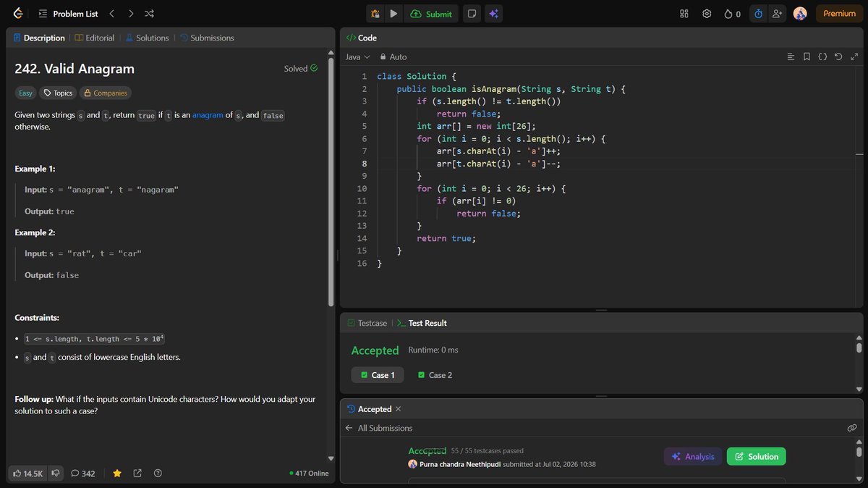Select Case 2 in test results
Image resolution: width=868 pixels, height=488 pixels.
[x=435, y=375]
